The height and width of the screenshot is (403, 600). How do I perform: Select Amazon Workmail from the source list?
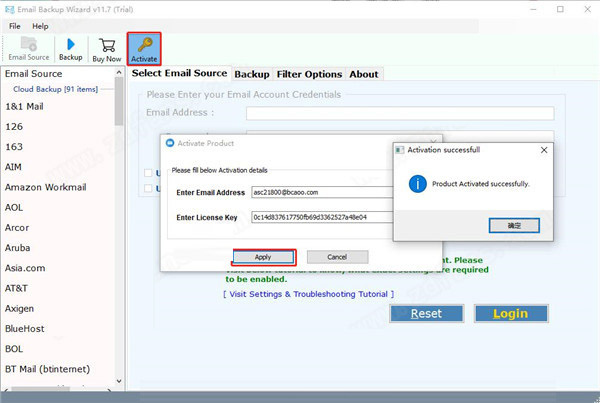click(43, 187)
